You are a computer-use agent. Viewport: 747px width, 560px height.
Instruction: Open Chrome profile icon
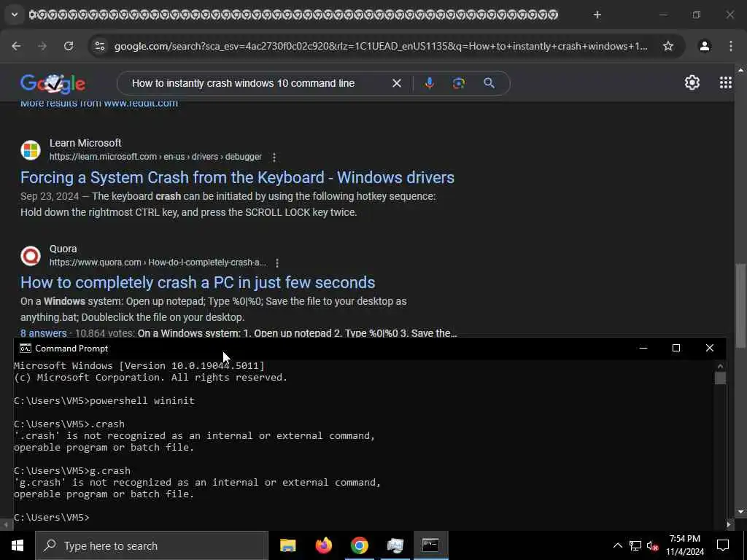[705, 46]
